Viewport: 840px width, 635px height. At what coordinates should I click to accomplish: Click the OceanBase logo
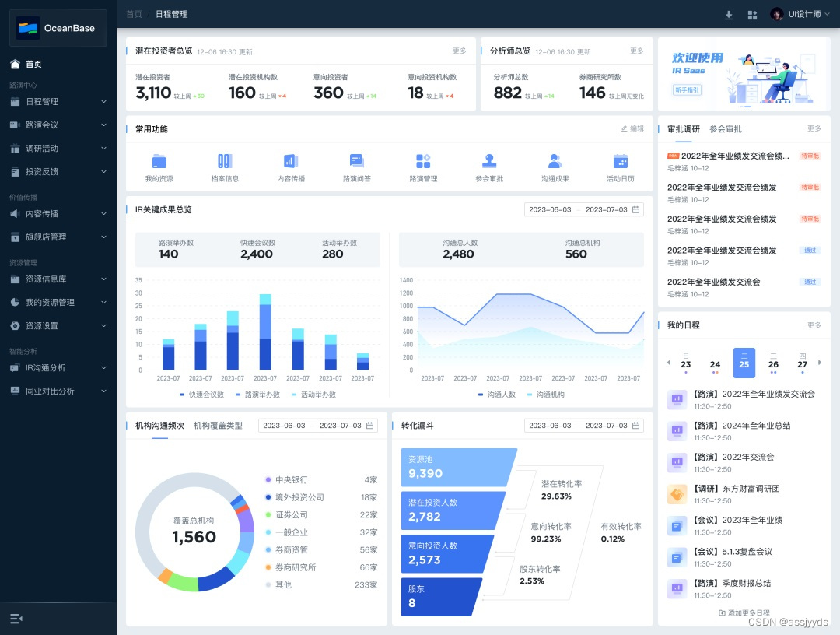(x=28, y=28)
